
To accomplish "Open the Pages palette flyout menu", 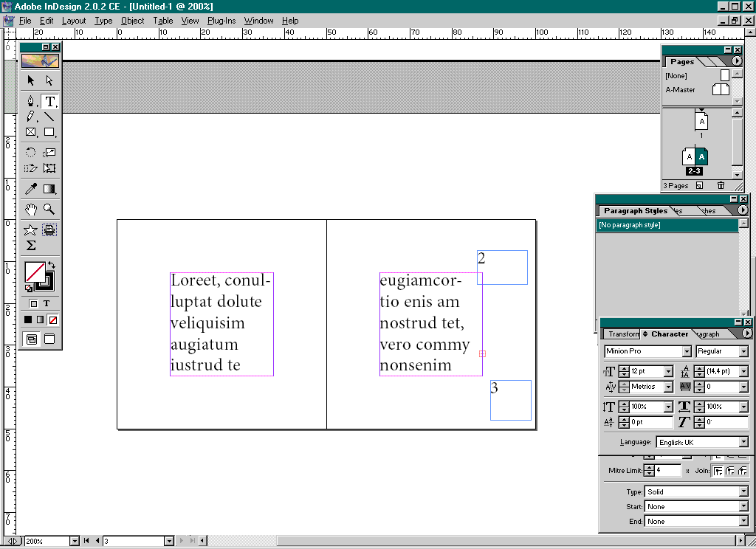I will (x=737, y=61).
